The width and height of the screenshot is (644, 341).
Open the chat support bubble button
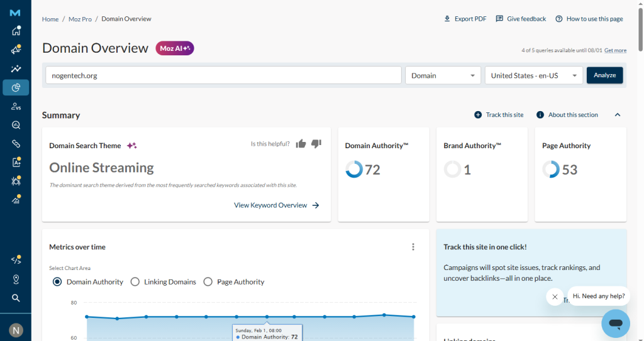[616, 324]
